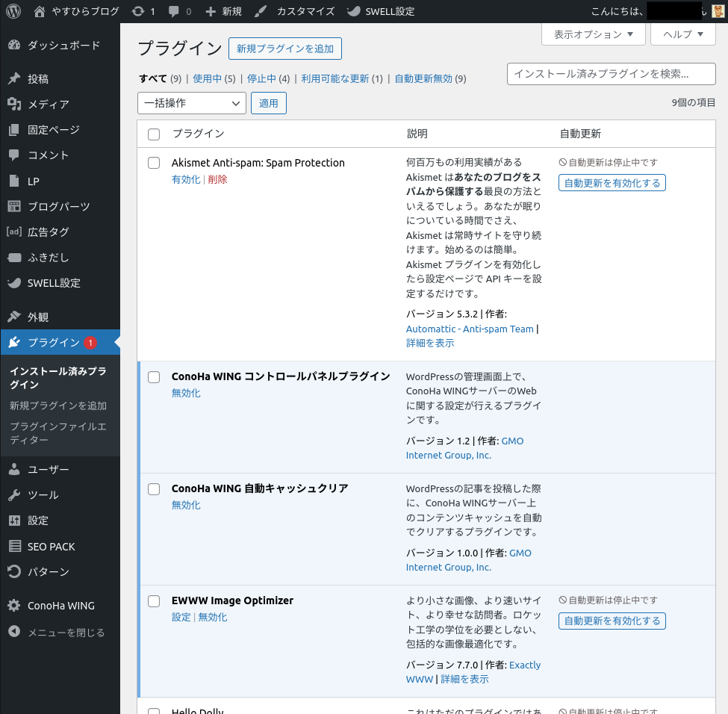Filter plugins by 使用中 tab
This screenshot has height=714, width=728.
tap(207, 78)
